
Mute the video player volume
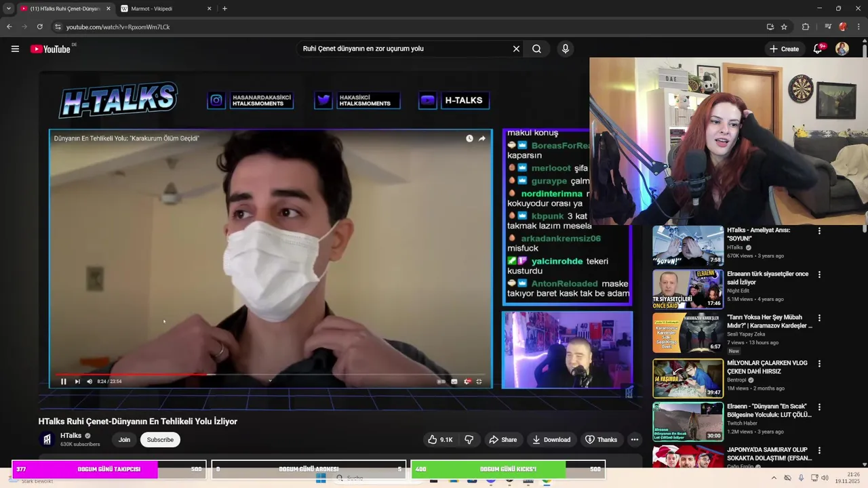[90, 382]
